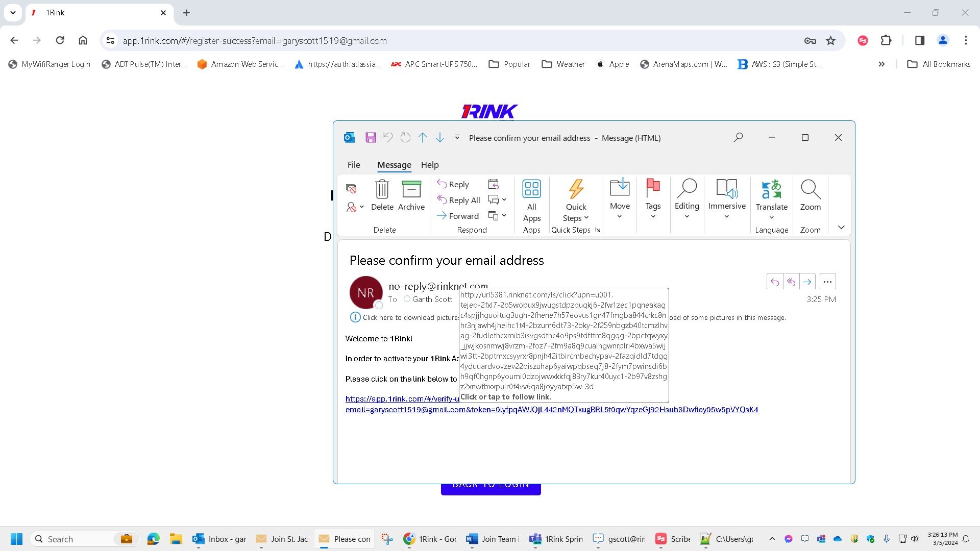Toggle the Chrome side panel button
The width and height of the screenshot is (980, 551).
point(919,41)
